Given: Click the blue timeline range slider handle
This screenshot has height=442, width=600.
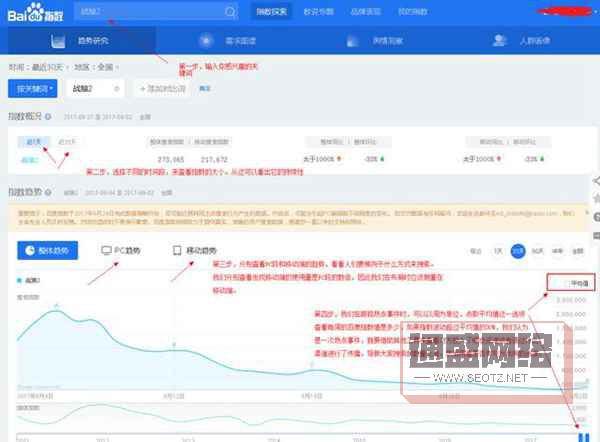Looking at the screenshot, I should [x=584, y=437].
